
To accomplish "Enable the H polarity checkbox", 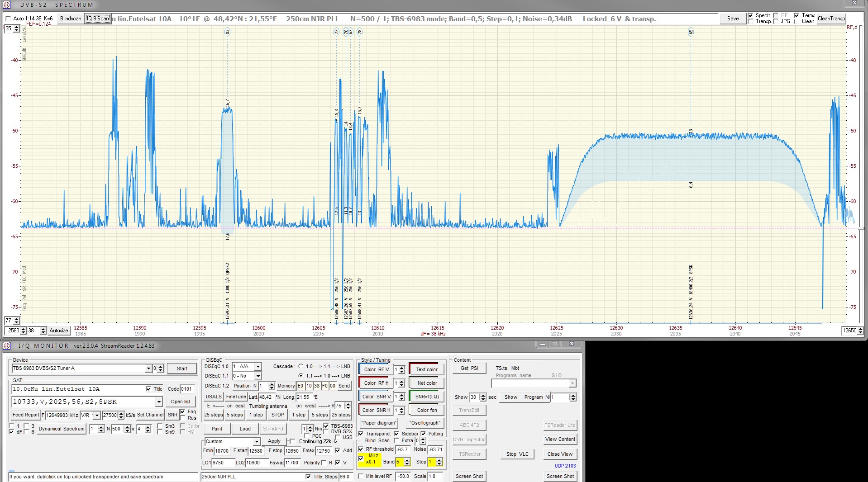I will [324, 463].
